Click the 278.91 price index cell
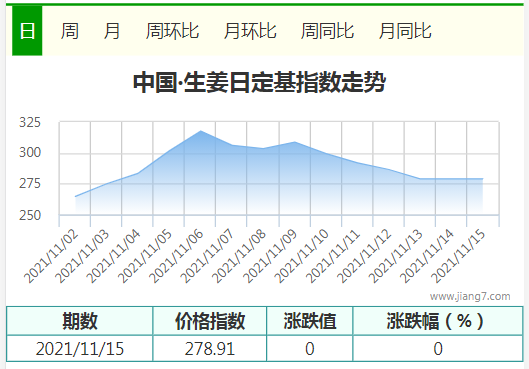Viewport: 529px width, 369px height. tap(210, 349)
